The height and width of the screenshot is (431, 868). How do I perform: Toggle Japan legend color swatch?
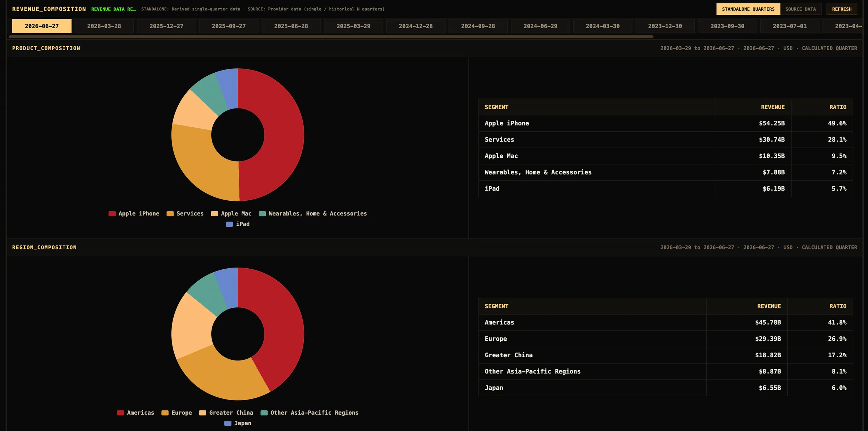228,423
